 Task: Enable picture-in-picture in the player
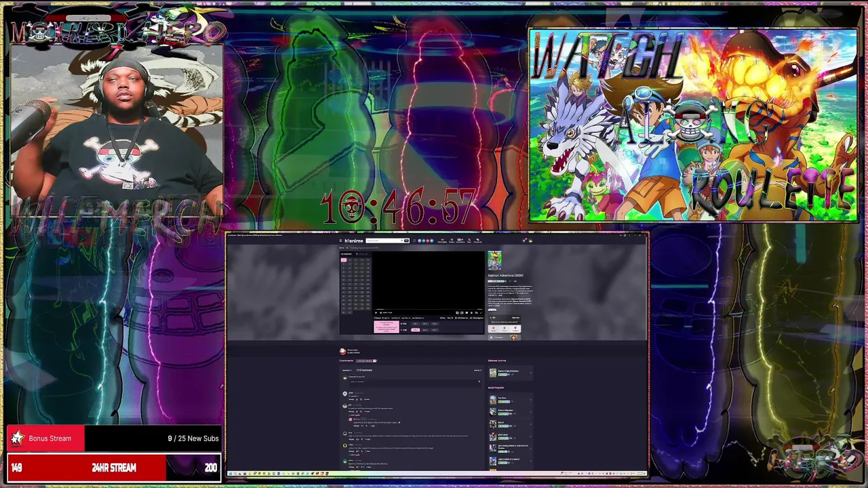pos(476,312)
